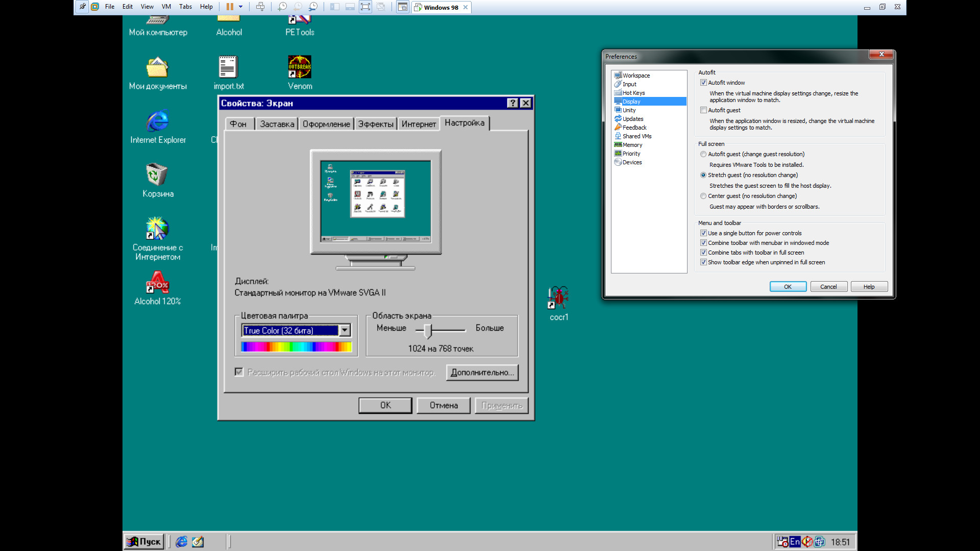This screenshot has width=980, height=551.
Task: Select Center guest radio option
Action: pos(703,196)
